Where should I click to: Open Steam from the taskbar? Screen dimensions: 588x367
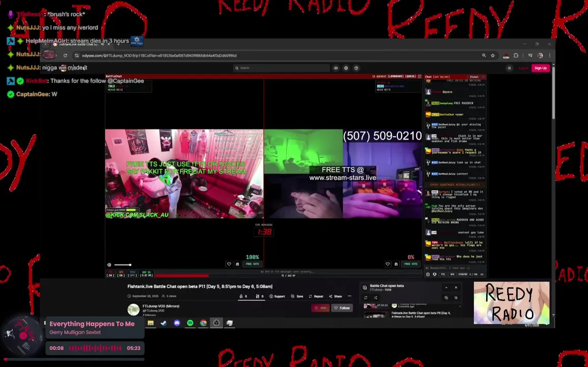coord(164,323)
